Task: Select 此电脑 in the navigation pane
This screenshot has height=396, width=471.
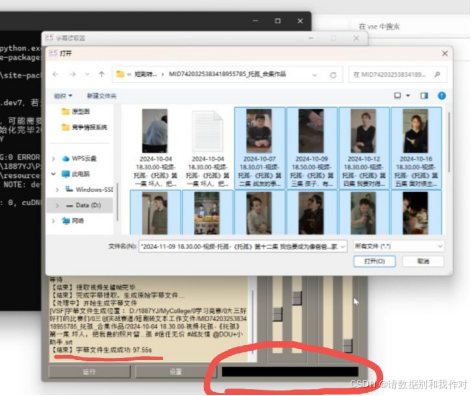Action: coord(76,174)
